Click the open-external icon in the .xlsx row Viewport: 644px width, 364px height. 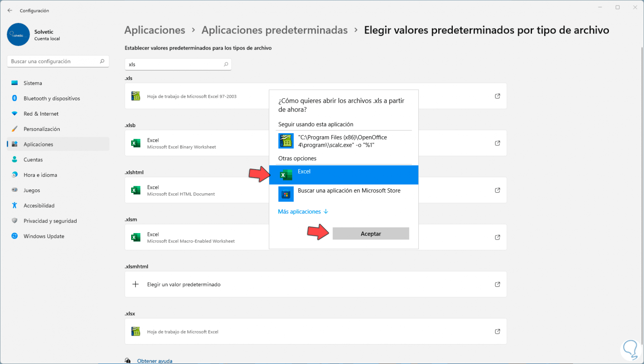[x=497, y=332]
